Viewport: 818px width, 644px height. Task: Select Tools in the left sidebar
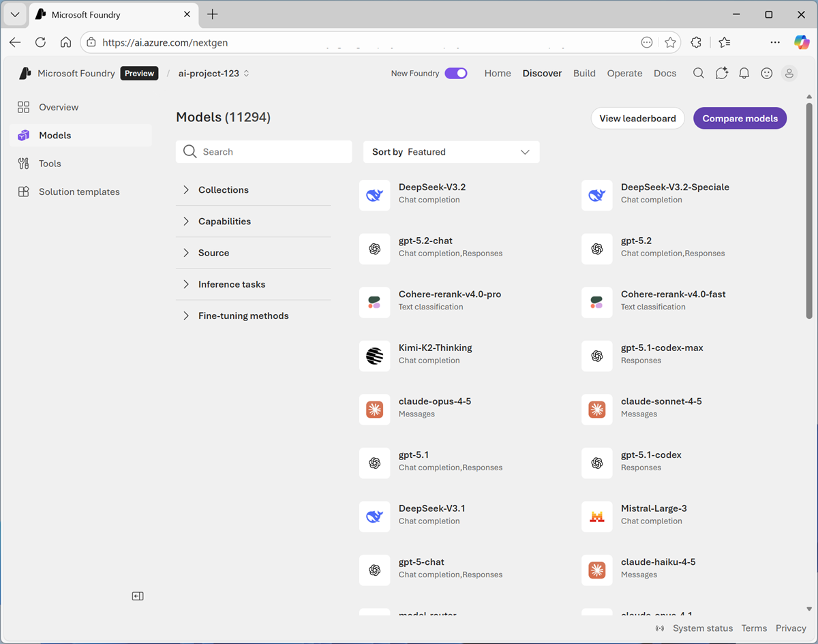[50, 164]
